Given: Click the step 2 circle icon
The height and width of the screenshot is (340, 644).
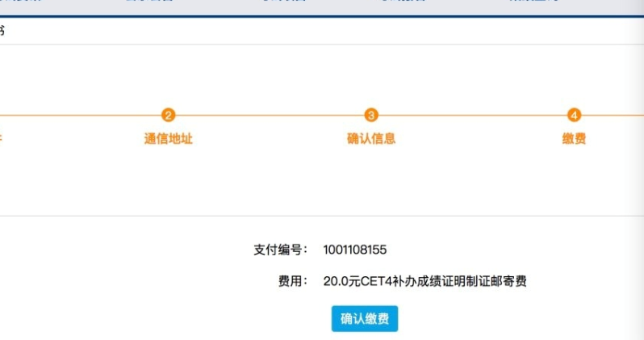Looking at the screenshot, I should 168,115.
